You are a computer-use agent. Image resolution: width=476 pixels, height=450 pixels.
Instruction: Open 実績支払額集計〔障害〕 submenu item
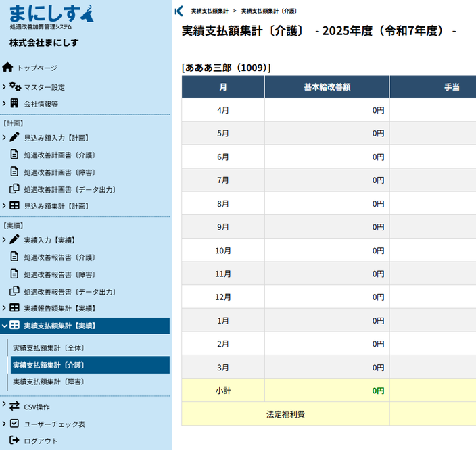(49, 382)
